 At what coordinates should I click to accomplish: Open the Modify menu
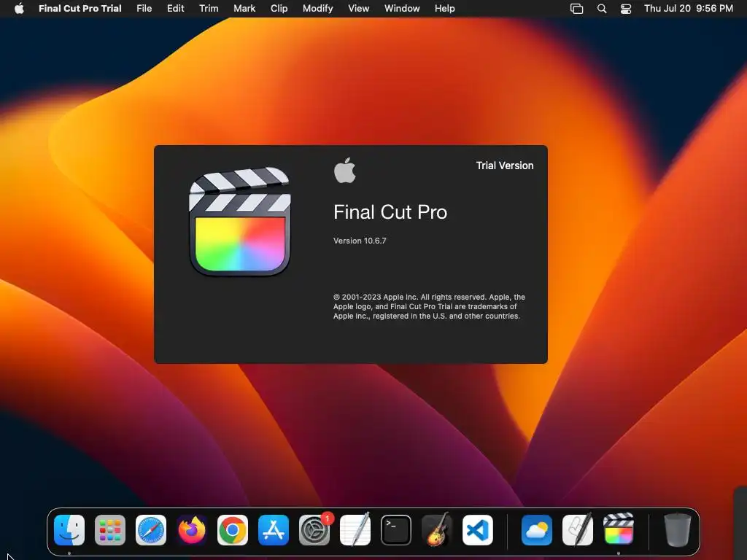point(318,8)
